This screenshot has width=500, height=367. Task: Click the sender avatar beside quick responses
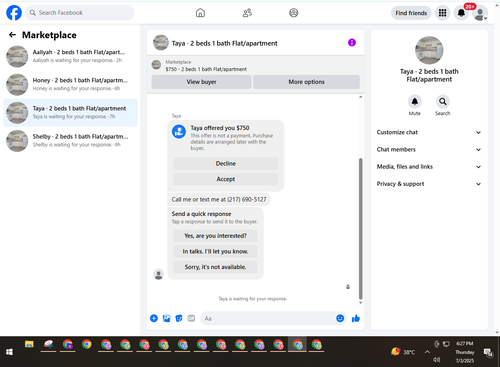[x=159, y=275]
